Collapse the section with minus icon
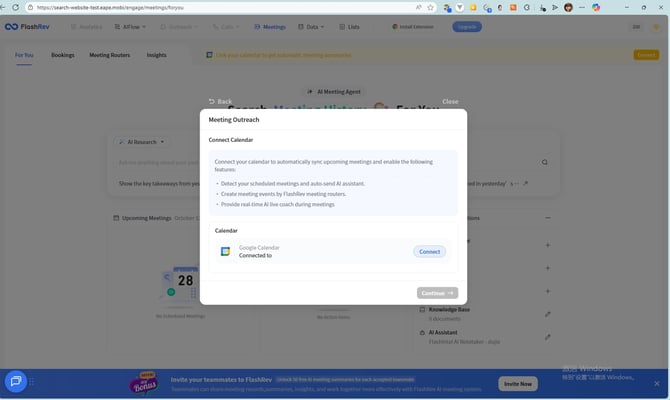Screen dimensions: 670x400 click(x=547, y=218)
